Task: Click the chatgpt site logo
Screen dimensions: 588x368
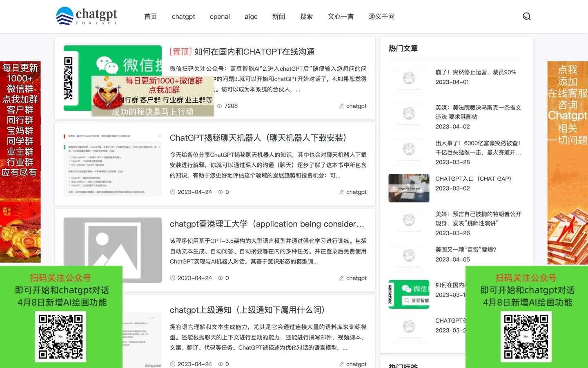Action: point(87,16)
